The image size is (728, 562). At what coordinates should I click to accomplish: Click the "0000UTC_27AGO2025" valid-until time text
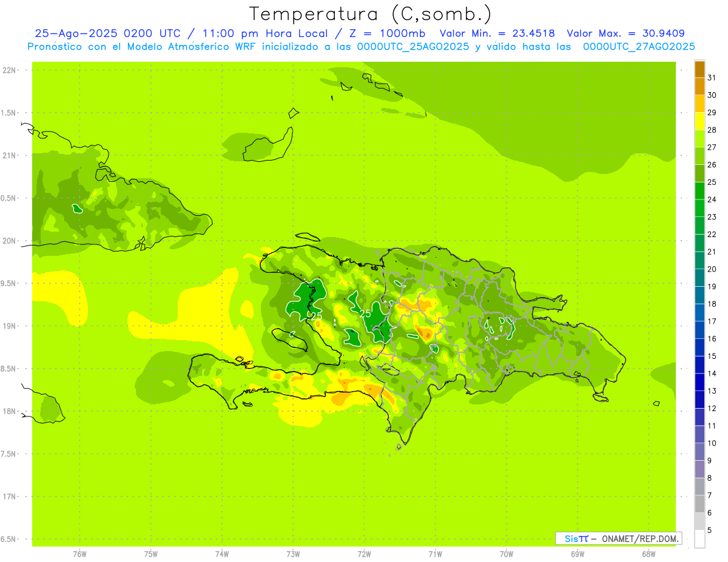(639, 47)
